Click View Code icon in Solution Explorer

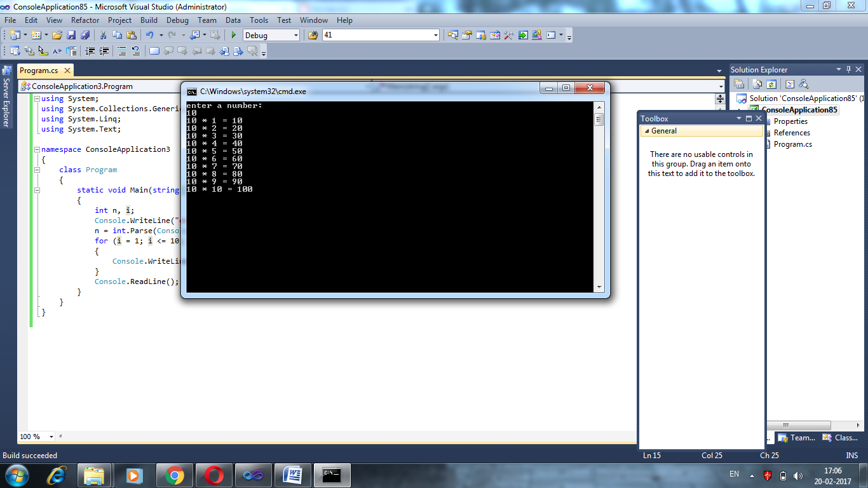coord(790,84)
